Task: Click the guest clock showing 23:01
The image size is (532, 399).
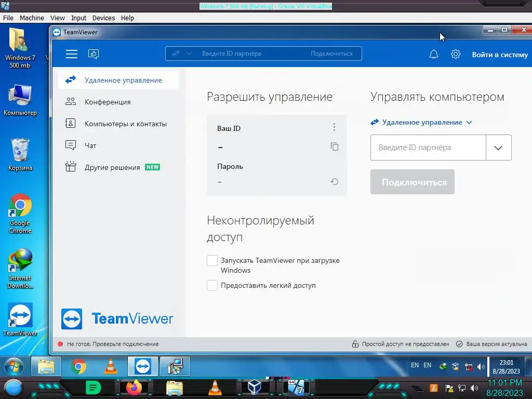Action: (506, 367)
